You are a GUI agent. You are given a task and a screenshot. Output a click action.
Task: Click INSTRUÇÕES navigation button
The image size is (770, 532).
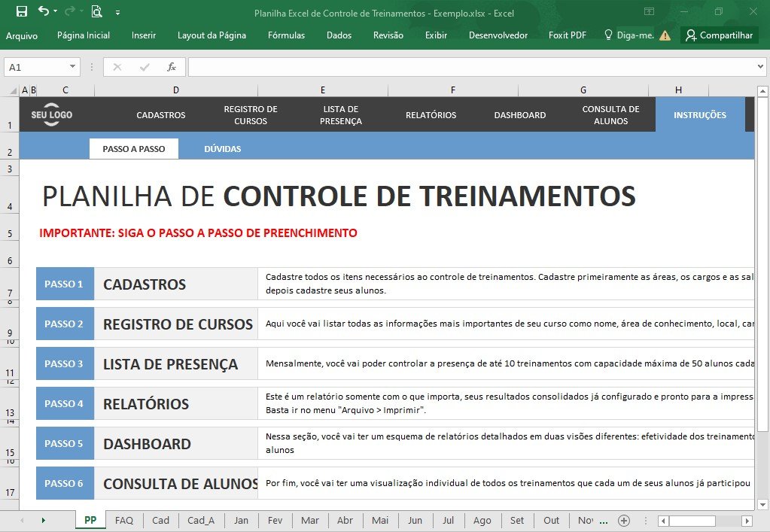click(700, 115)
